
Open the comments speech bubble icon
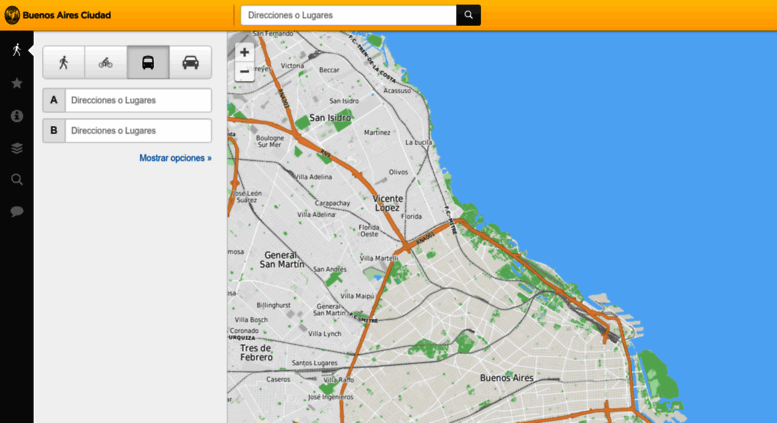click(17, 212)
